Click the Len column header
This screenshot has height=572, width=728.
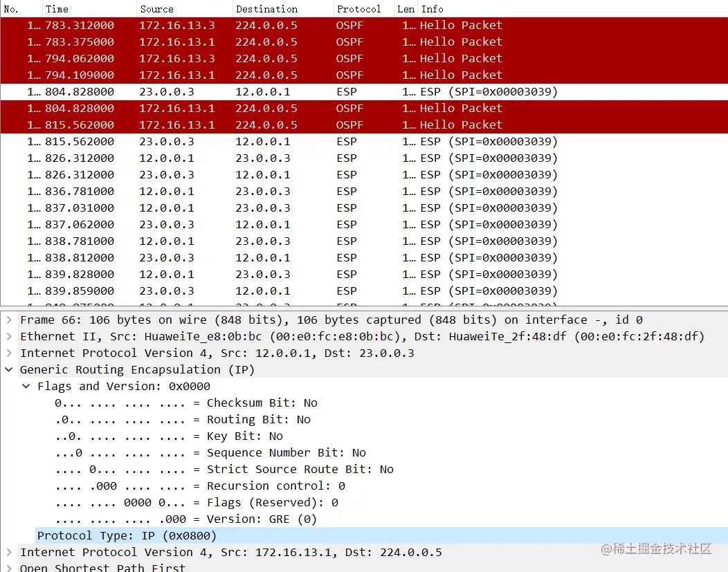tap(406, 9)
